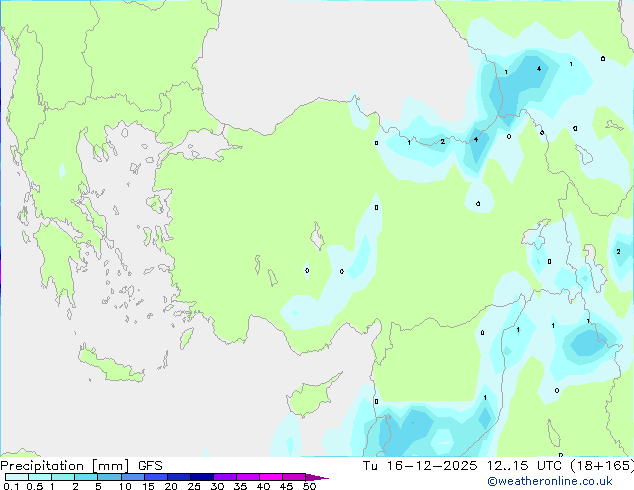This screenshot has height=490, width=634.
Task: Click the '0.1' legend scale label
Action: [x=11, y=486]
